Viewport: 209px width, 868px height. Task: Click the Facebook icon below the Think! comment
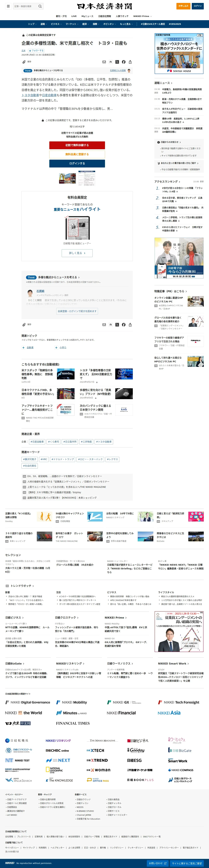click(x=124, y=325)
